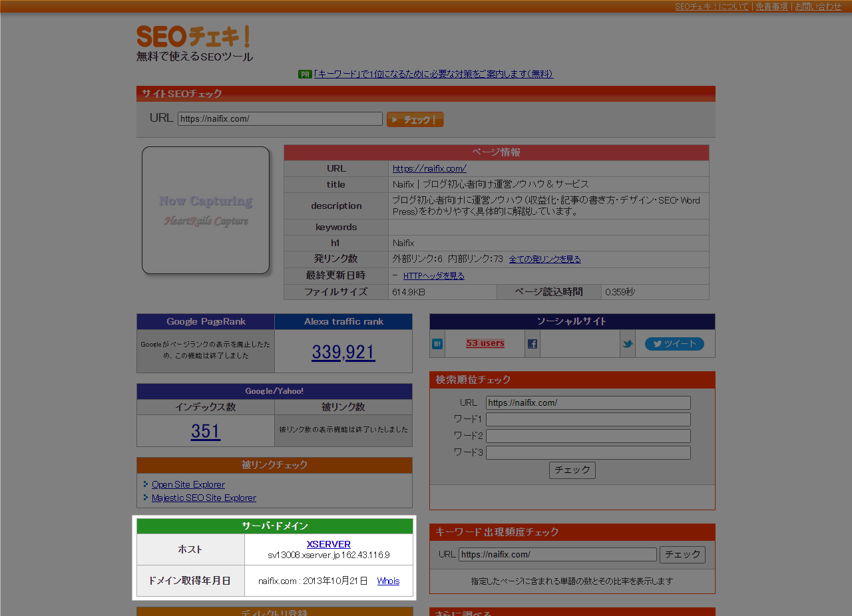Image resolution: width=852 pixels, height=616 pixels.
Task: Click the Hatena bookmark icon
Action: [x=437, y=344]
